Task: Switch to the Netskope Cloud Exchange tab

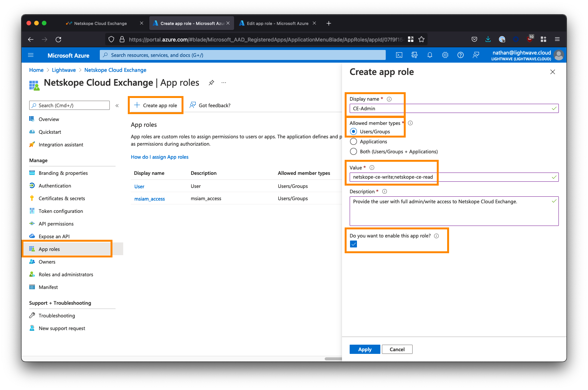Action: (100, 23)
